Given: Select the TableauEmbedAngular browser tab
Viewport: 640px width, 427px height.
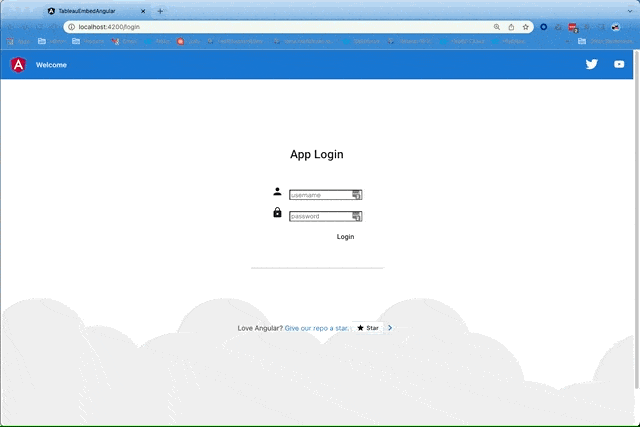Looking at the screenshot, I should (95, 10).
